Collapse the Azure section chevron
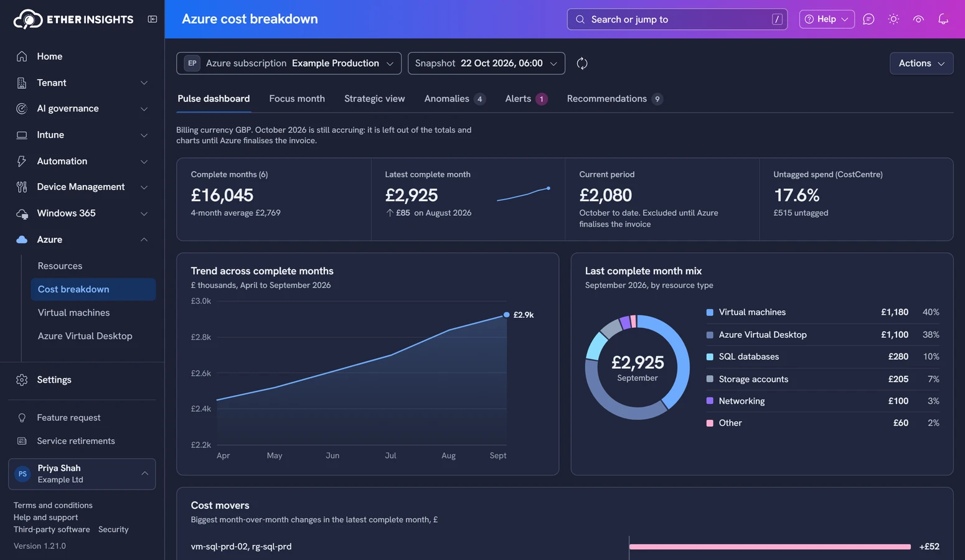The width and height of the screenshot is (965, 560). coord(144,240)
